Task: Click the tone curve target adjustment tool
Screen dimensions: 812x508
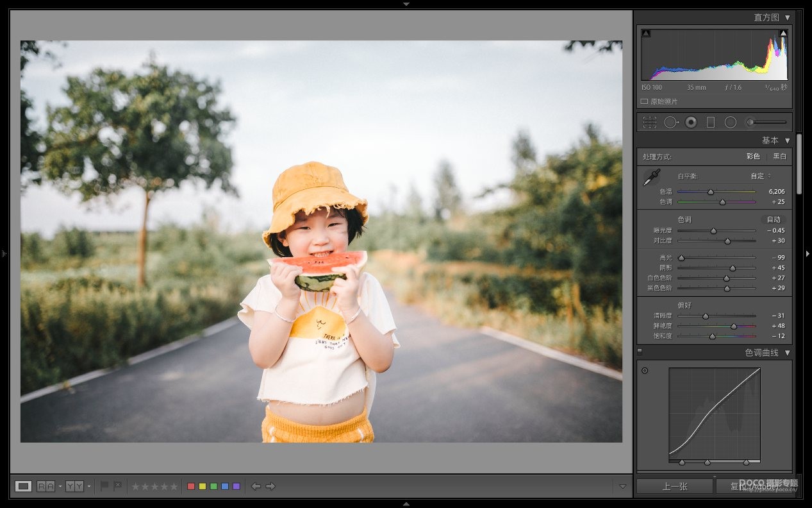Action: point(645,370)
